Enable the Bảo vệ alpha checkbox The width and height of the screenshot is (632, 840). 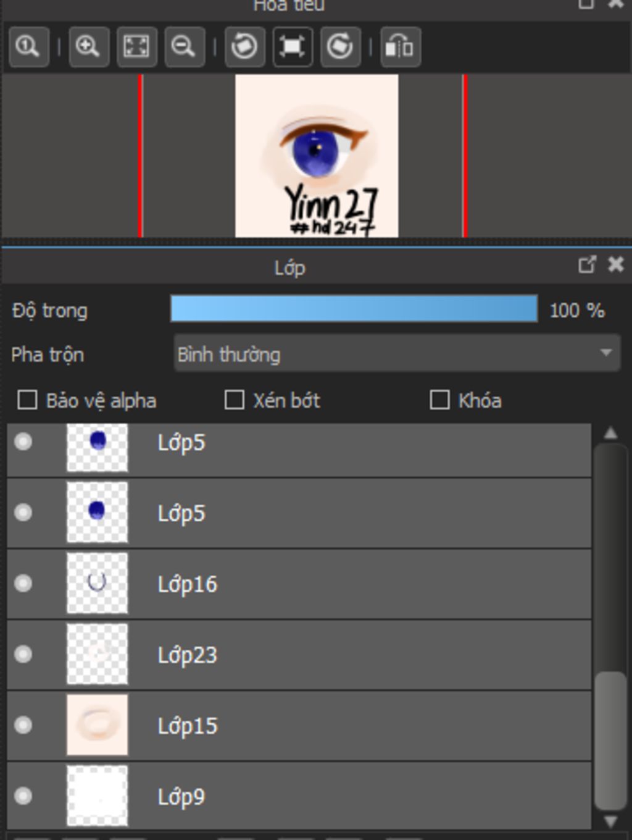(28, 400)
